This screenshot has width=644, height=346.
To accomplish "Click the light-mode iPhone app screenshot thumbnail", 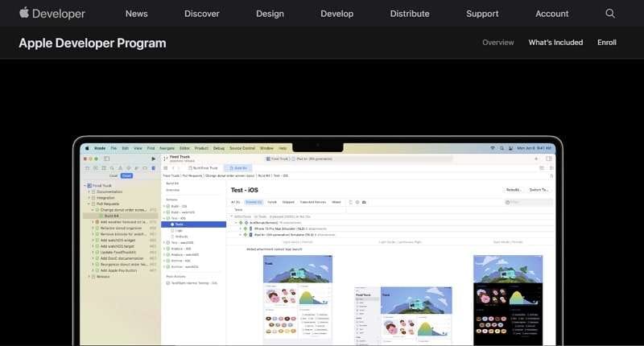I will pyautogui.click(x=298, y=299).
